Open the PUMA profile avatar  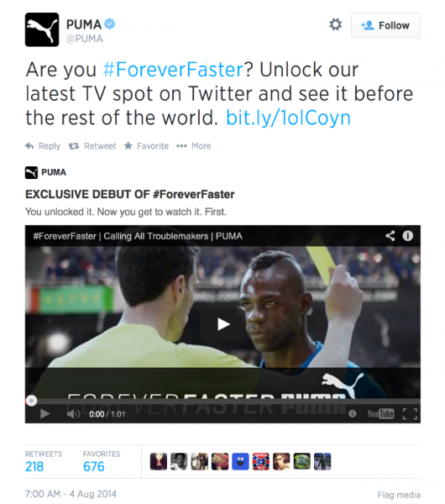(42, 29)
